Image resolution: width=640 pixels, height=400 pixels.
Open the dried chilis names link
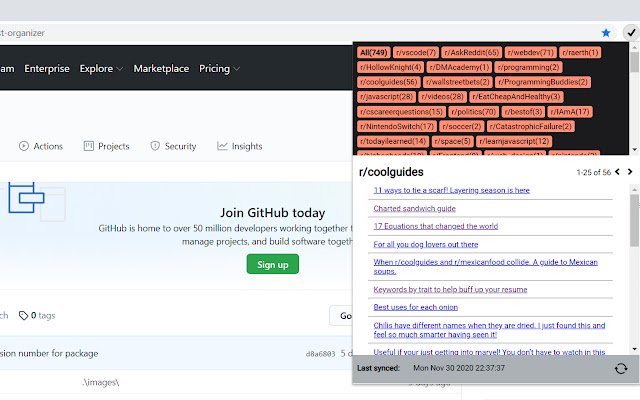point(489,330)
